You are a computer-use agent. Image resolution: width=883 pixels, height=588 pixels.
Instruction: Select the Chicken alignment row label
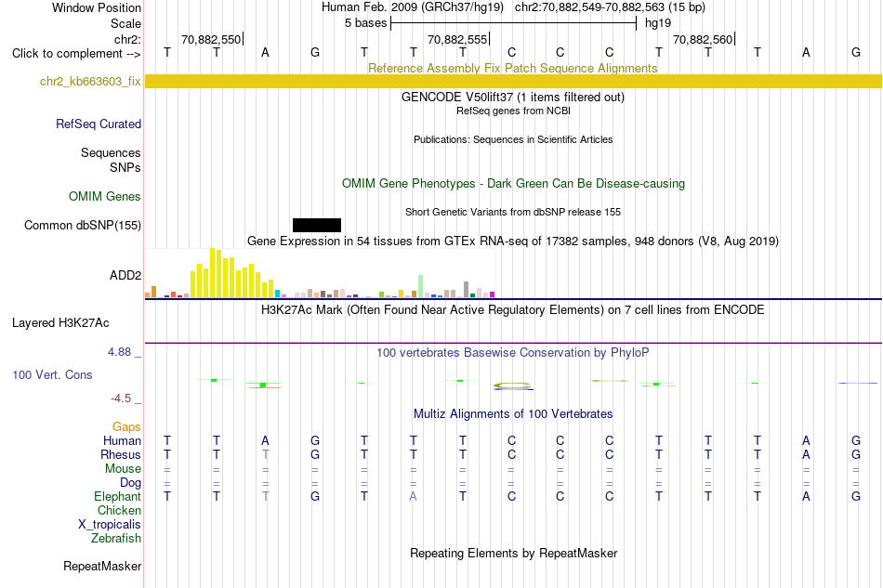119,510
